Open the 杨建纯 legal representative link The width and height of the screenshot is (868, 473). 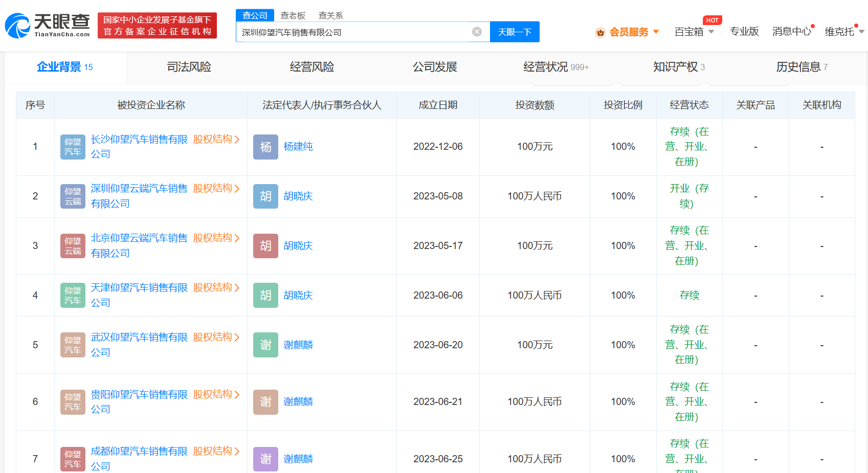tap(298, 147)
